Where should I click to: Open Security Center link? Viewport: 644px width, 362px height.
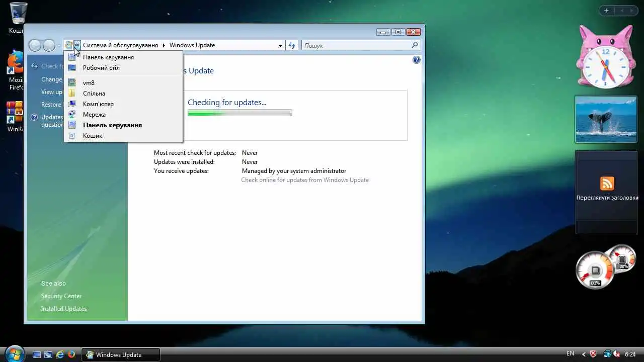coord(61,296)
